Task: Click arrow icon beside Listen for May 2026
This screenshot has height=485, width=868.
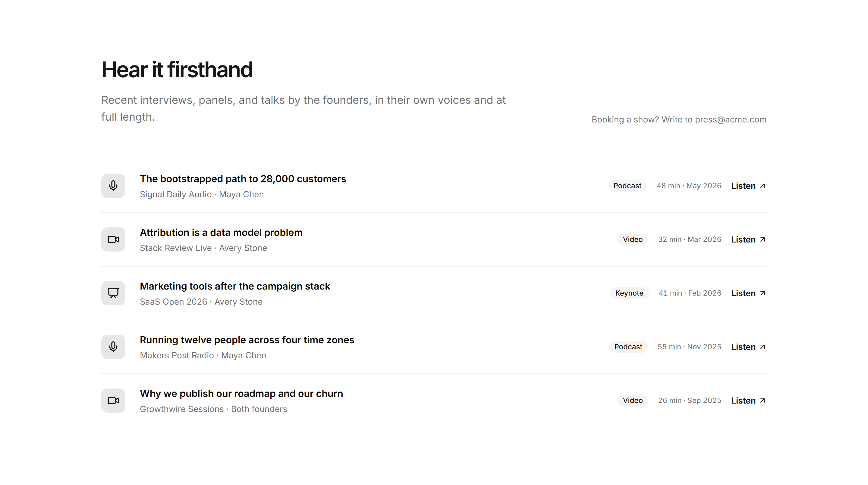Action: pos(763,185)
